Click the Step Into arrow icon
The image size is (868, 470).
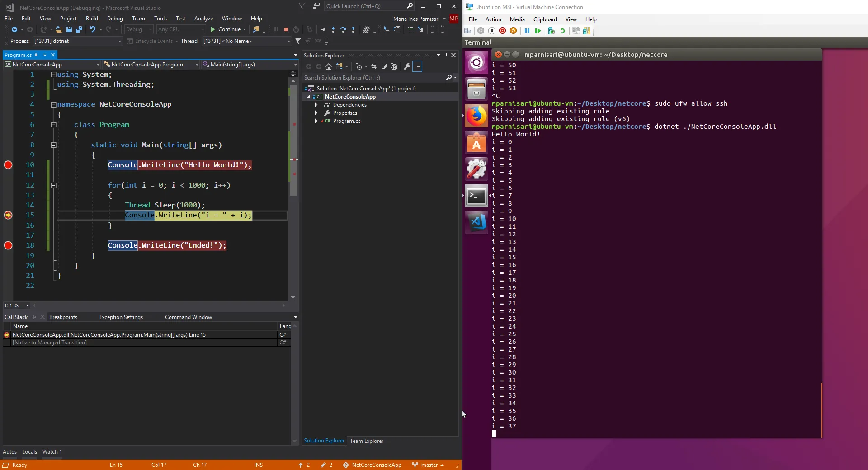point(333,29)
